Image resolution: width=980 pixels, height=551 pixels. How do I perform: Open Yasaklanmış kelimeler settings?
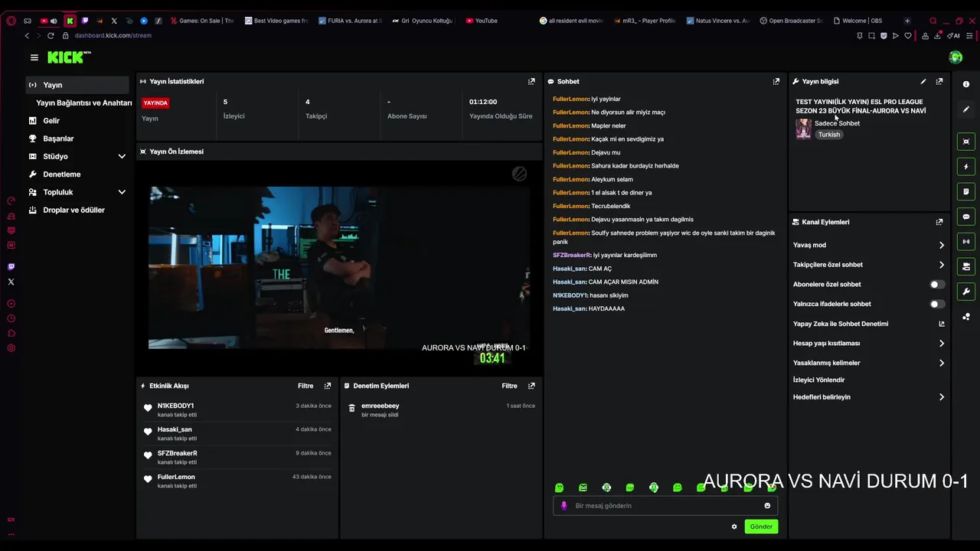pyautogui.click(x=868, y=363)
